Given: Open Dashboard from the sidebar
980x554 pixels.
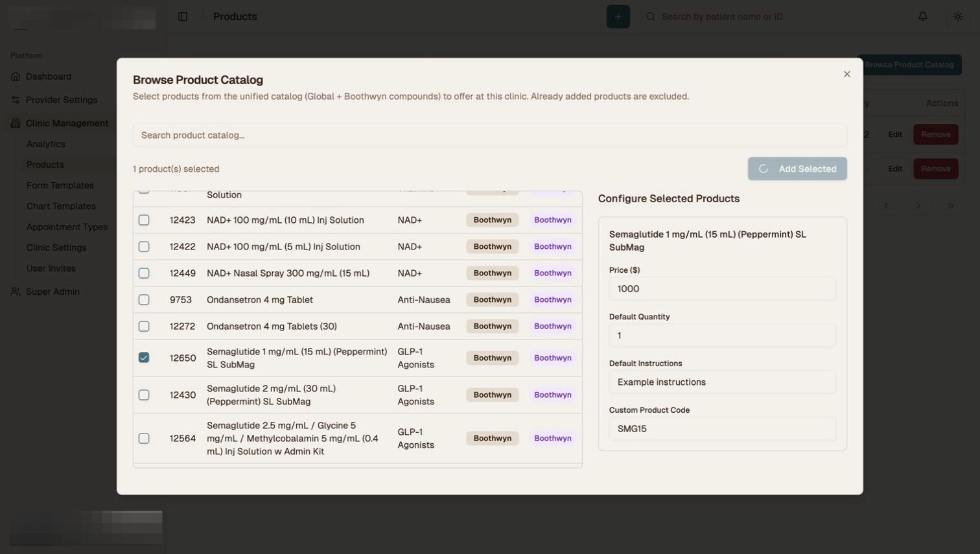Looking at the screenshot, I should 49,76.
